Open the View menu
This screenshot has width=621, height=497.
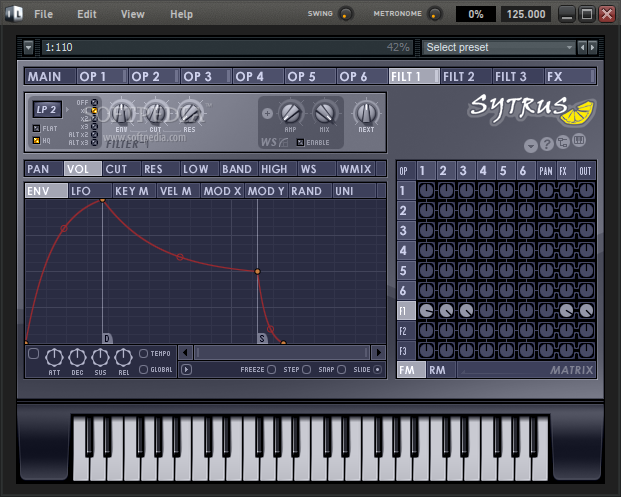point(133,14)
